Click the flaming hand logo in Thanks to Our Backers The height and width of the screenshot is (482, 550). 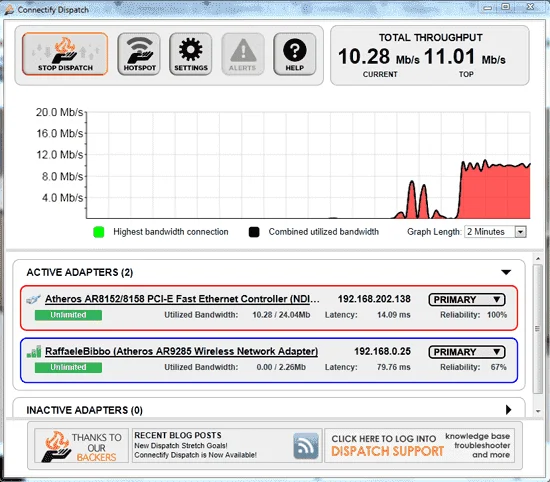click(x=55, y=446)
